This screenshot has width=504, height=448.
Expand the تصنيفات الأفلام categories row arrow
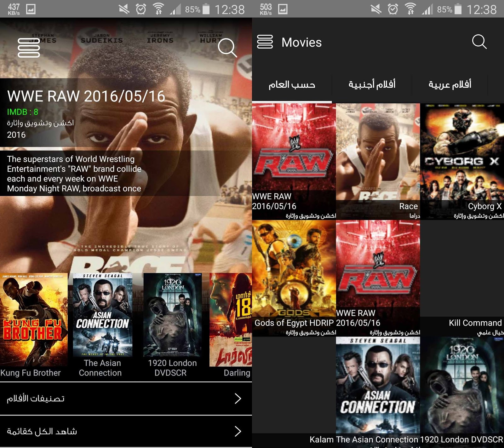click(x=238, y=399)
